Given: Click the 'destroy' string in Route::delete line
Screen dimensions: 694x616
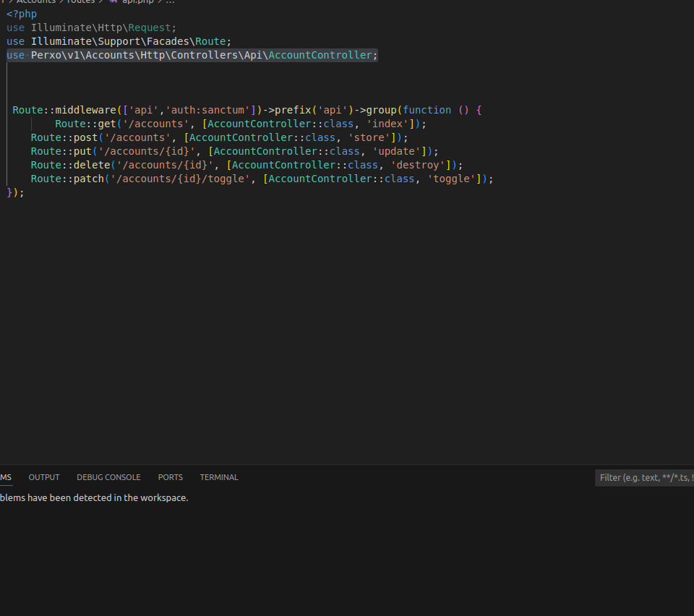Looking at the screenshot, I should pyautogui.click(x=417, y=165).
